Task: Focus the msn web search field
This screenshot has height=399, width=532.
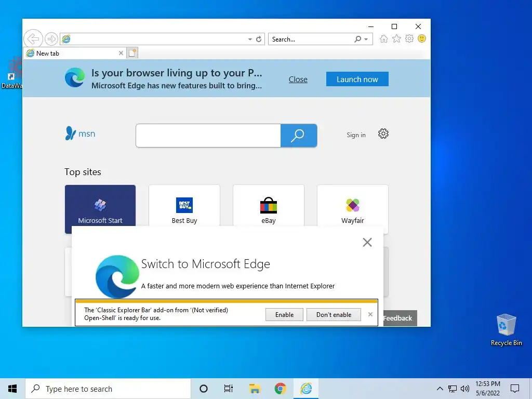Action: 208,136
